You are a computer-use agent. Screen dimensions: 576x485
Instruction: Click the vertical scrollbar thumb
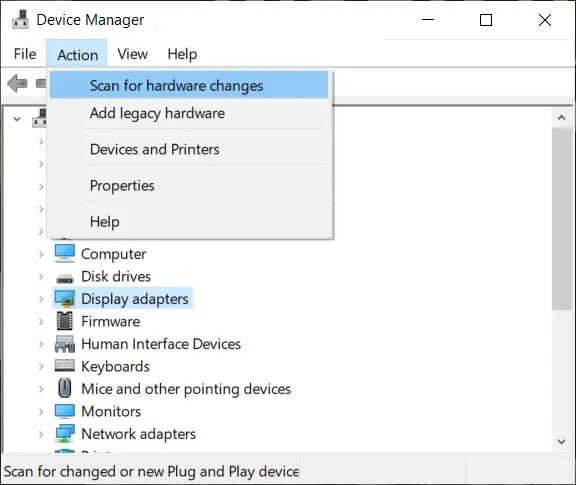tap(561, 219)
